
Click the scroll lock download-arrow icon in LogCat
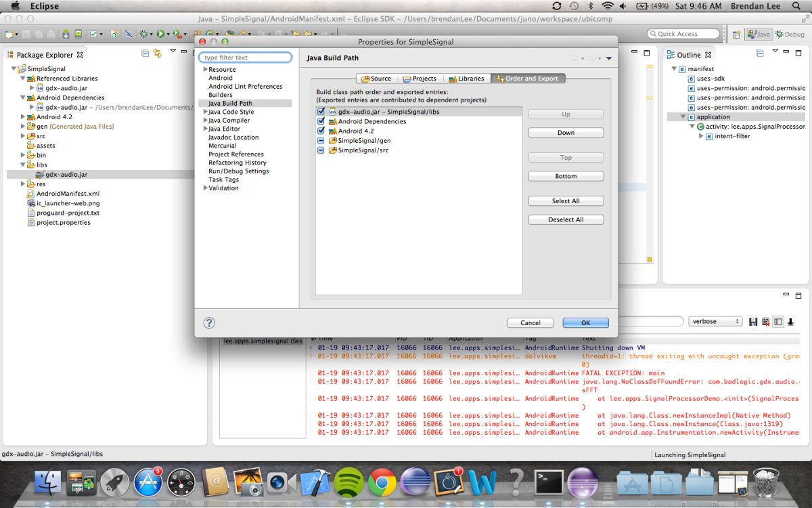pyautogui.click(x=790, y=322)
